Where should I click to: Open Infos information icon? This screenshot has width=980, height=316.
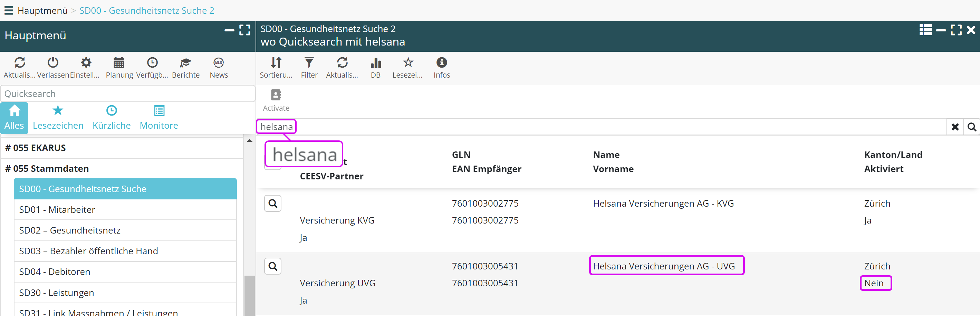click(441, 63)
